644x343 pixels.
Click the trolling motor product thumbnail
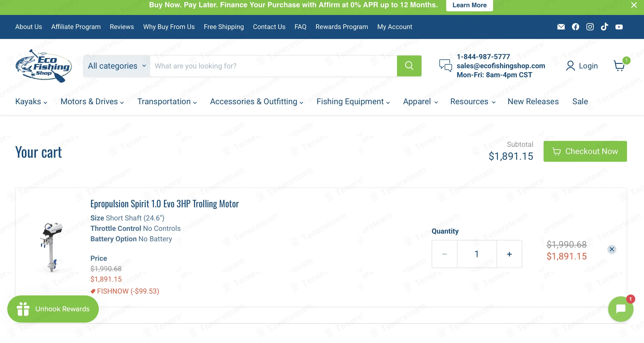coord(52,247)
